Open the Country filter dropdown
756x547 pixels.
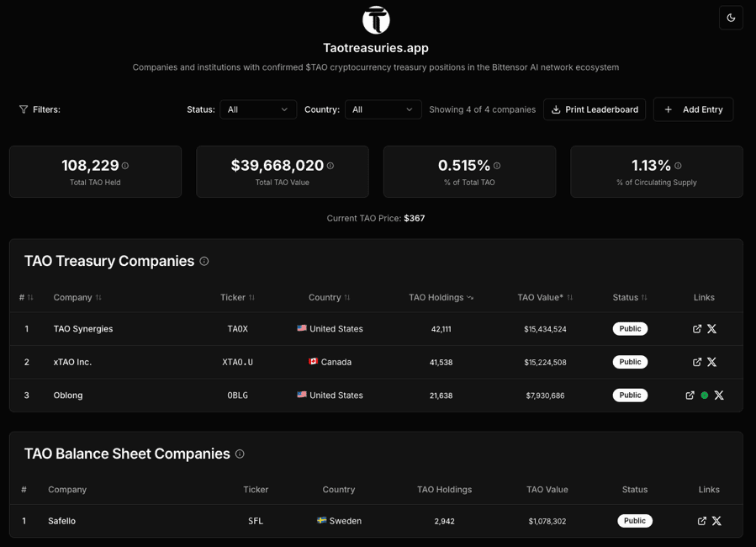point(383,109)
